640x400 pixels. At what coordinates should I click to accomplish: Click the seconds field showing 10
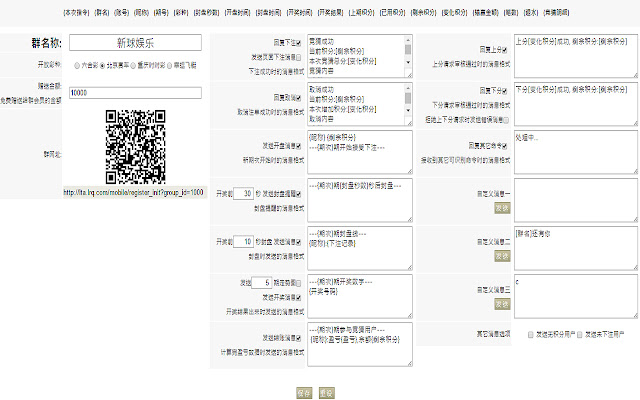tap(244, 242)
